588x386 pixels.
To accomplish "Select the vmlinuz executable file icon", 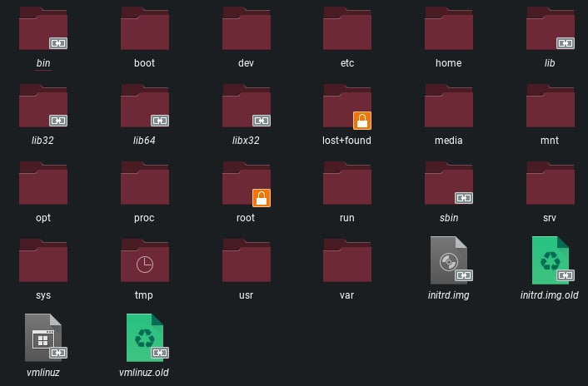I will (46, 338).
